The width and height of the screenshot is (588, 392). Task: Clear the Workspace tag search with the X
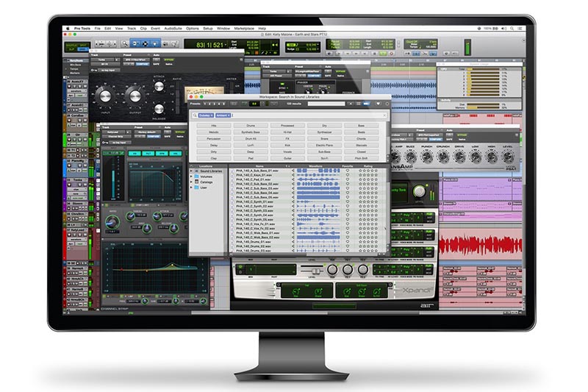pos(384,115)
